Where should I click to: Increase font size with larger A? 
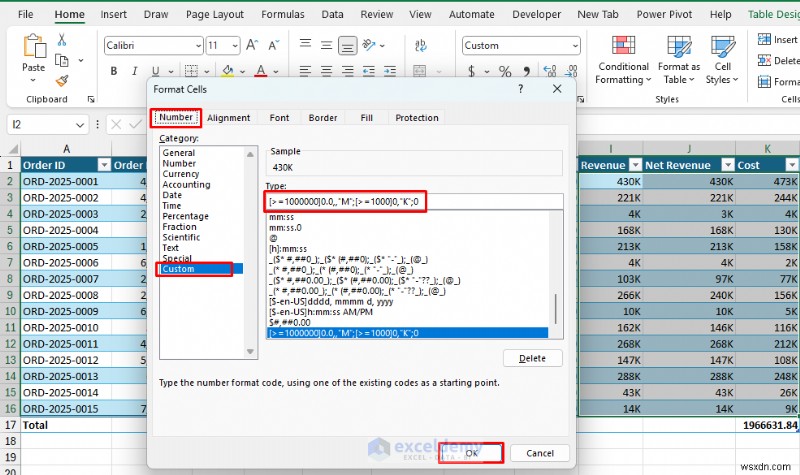click(252, 45)
